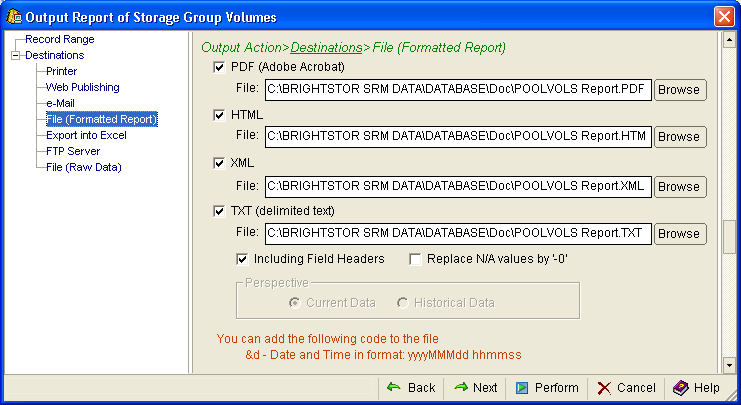Click the vertical scrollbar thumb

729,237
